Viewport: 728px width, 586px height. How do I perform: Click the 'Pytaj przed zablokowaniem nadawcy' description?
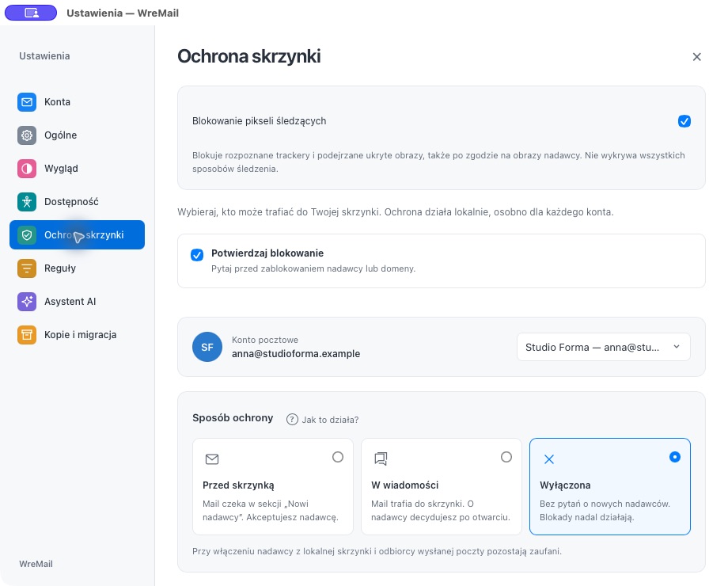click(x=313, y=268)
